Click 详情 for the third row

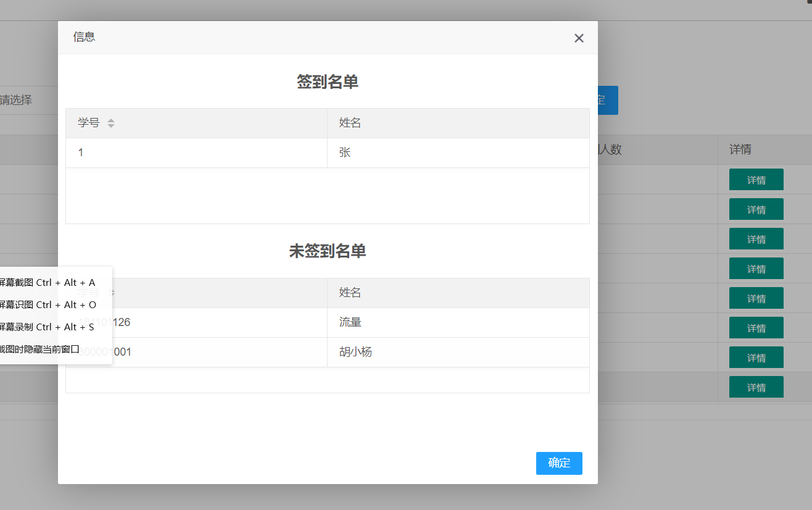pos(756,238)
